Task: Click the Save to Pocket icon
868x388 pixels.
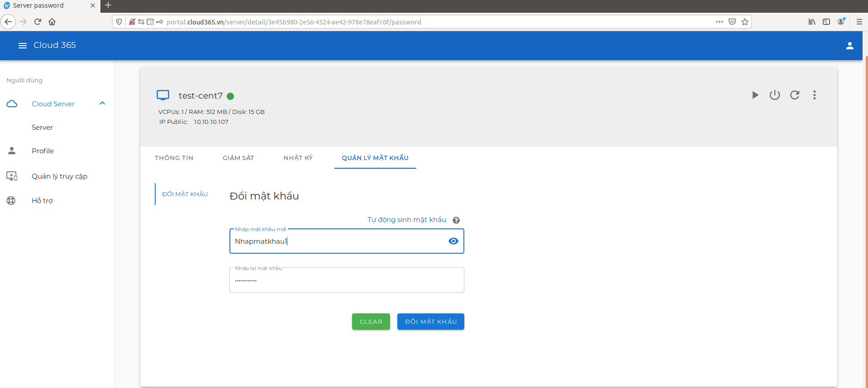Action: tap(732, 22)
